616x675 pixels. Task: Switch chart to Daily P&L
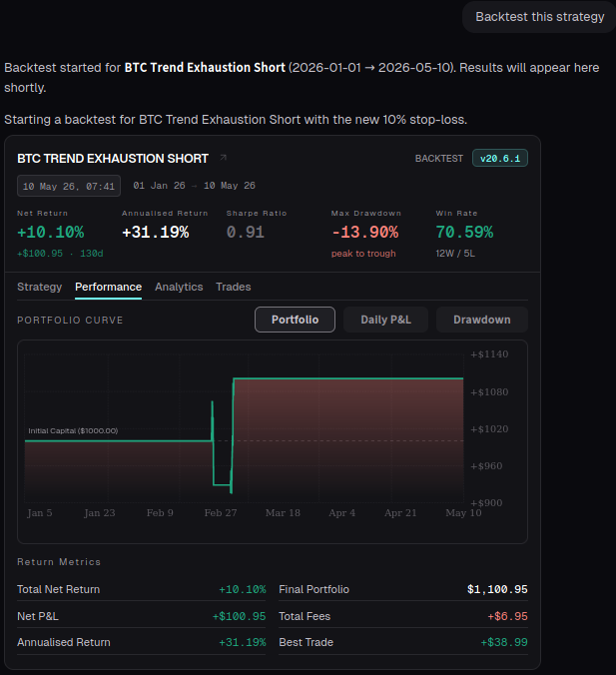pyautogui.click(x=385, y=320)
